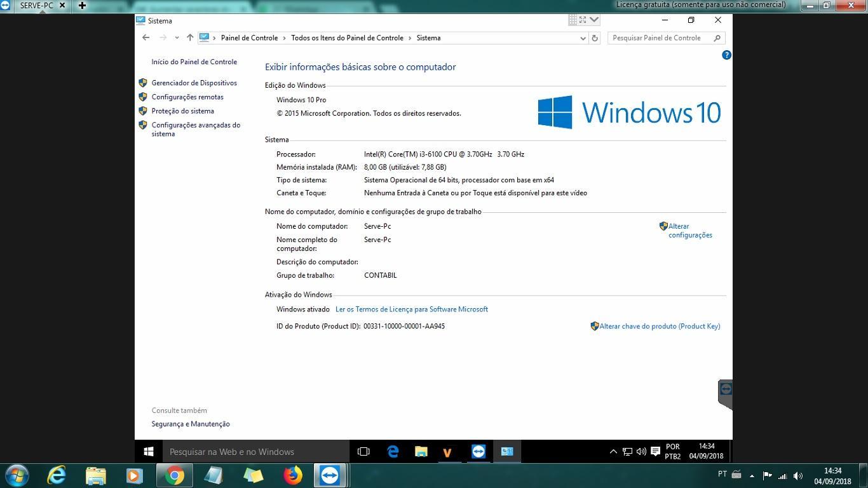Open local Windows 7 Start orb

[17, 475]
